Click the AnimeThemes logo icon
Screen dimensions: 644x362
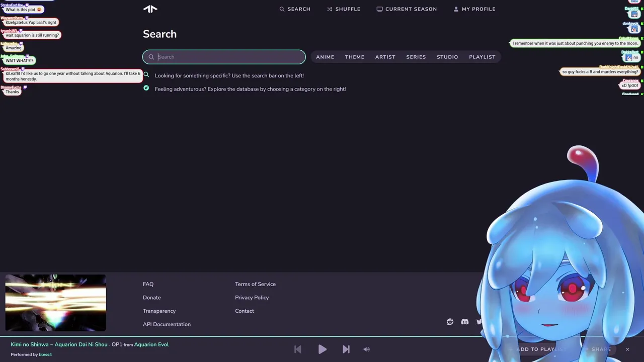(x=150, y=9)
